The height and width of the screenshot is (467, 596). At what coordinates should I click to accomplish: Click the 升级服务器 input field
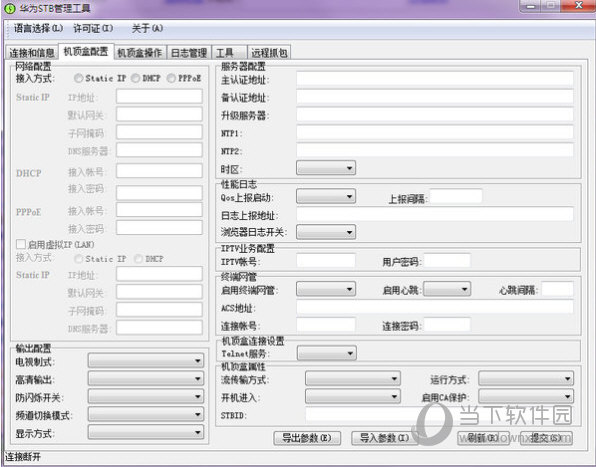click(x=435, y=115)
